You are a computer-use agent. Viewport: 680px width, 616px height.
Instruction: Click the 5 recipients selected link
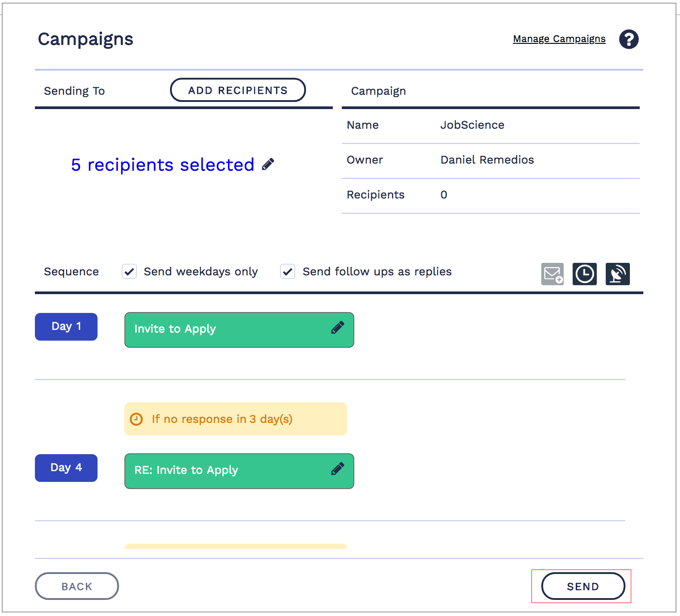(x=162, y=165)
